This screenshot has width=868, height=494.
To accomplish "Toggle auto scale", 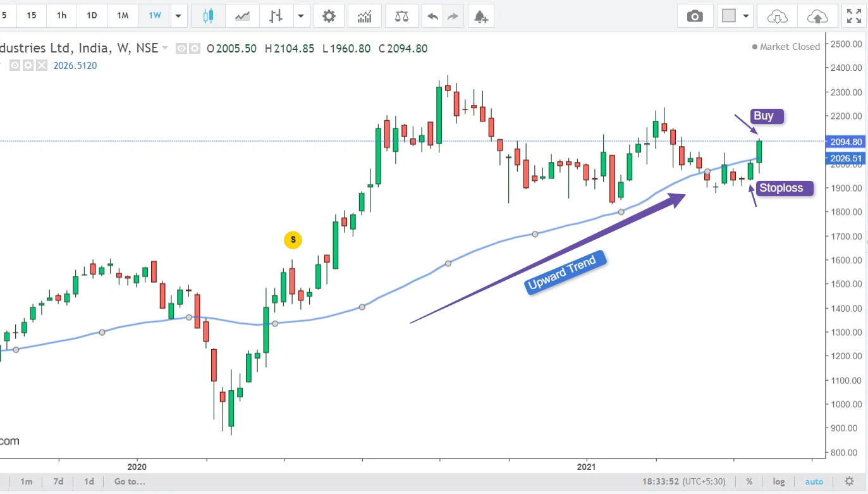I will [814, 481].
